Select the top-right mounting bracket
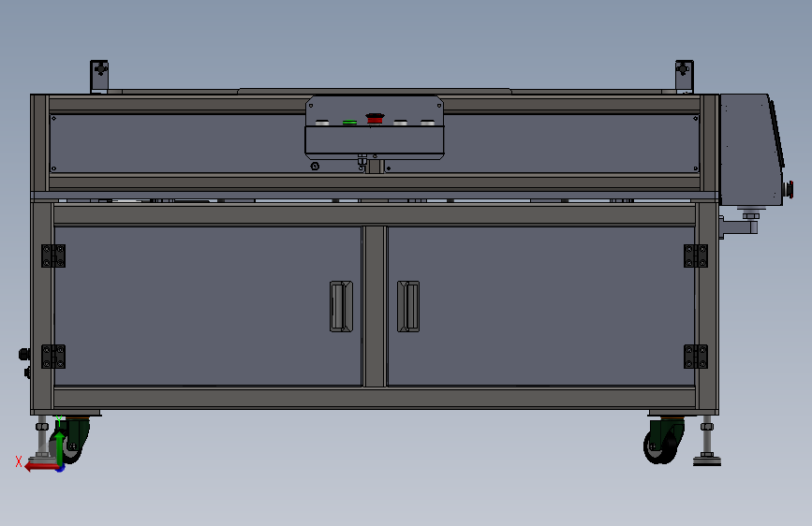 click(684, 76)
